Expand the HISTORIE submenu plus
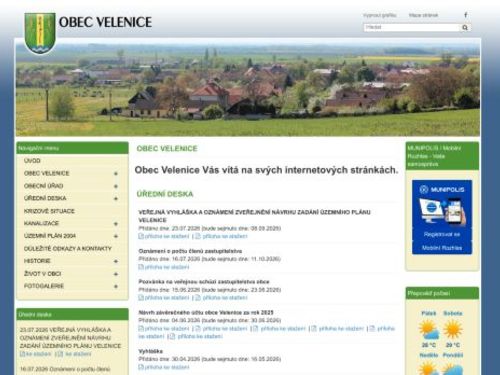 point(116,261)
